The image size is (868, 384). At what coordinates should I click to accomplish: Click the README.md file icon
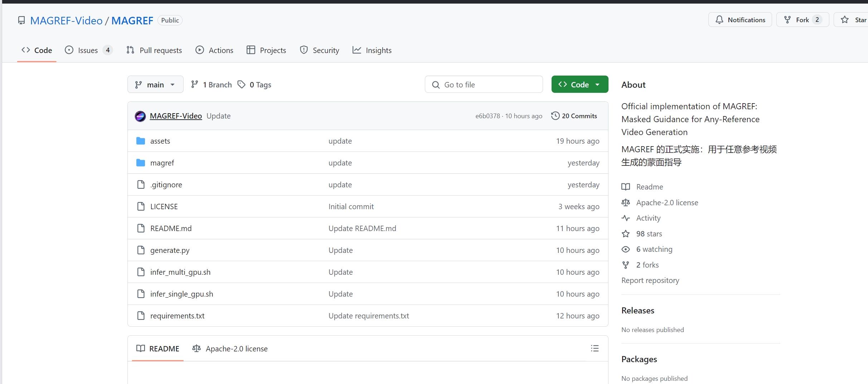[141, 228]
